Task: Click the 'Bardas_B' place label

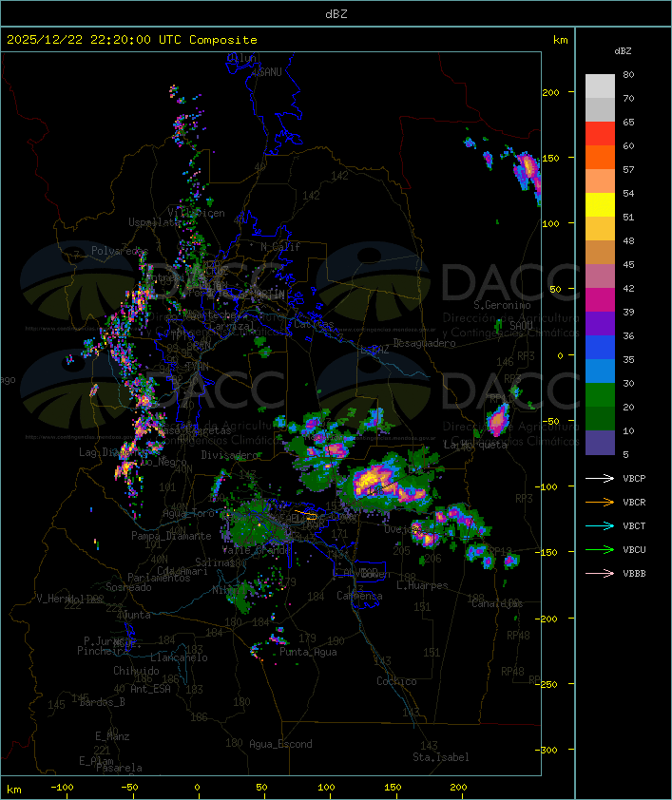Action: pos(103,702)
